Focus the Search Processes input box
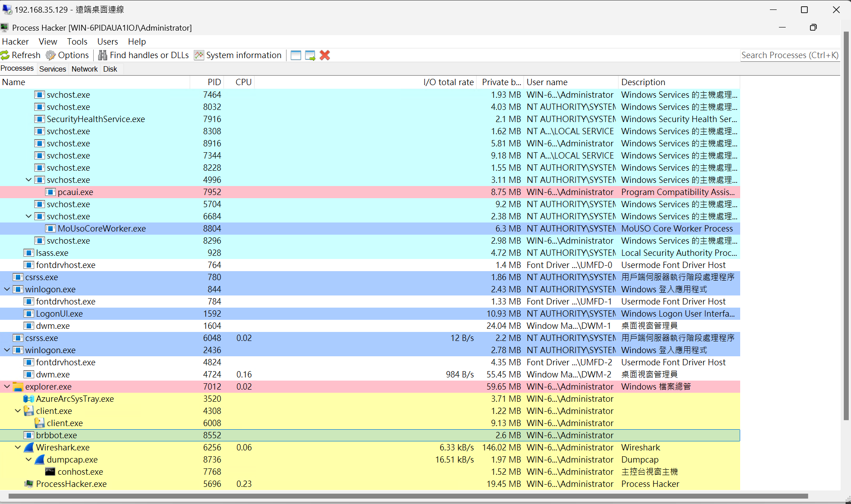851x504 pixels. point(789,55)
